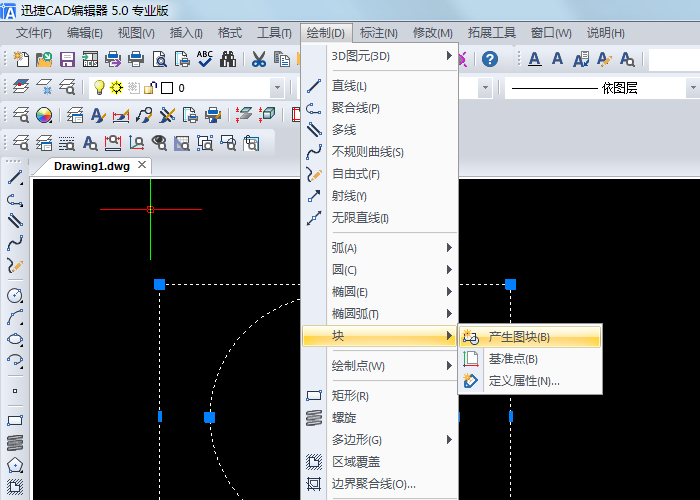Screen dimensions: 700x500
Task: Select the Rectangle tool in left toolbar
Action: tap(15, 420)
